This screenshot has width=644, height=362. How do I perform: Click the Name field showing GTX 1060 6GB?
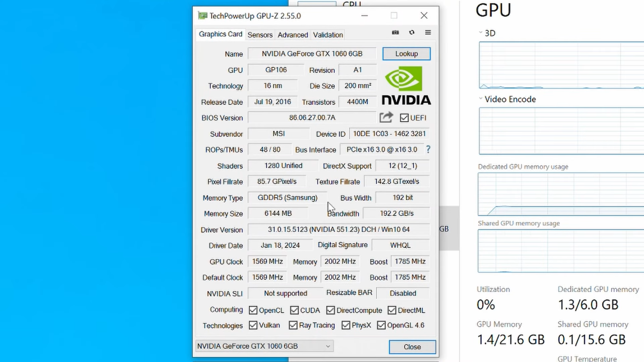tap(312, 54)
